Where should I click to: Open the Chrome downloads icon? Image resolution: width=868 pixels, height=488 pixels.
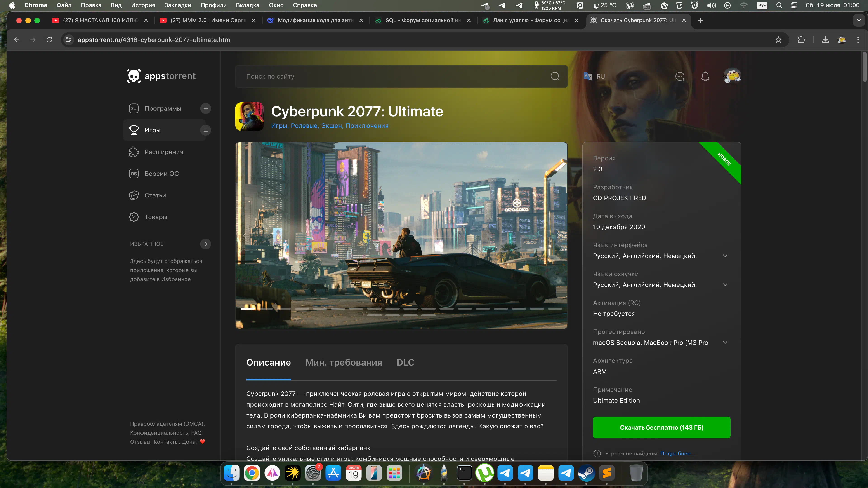coord(825,40)
